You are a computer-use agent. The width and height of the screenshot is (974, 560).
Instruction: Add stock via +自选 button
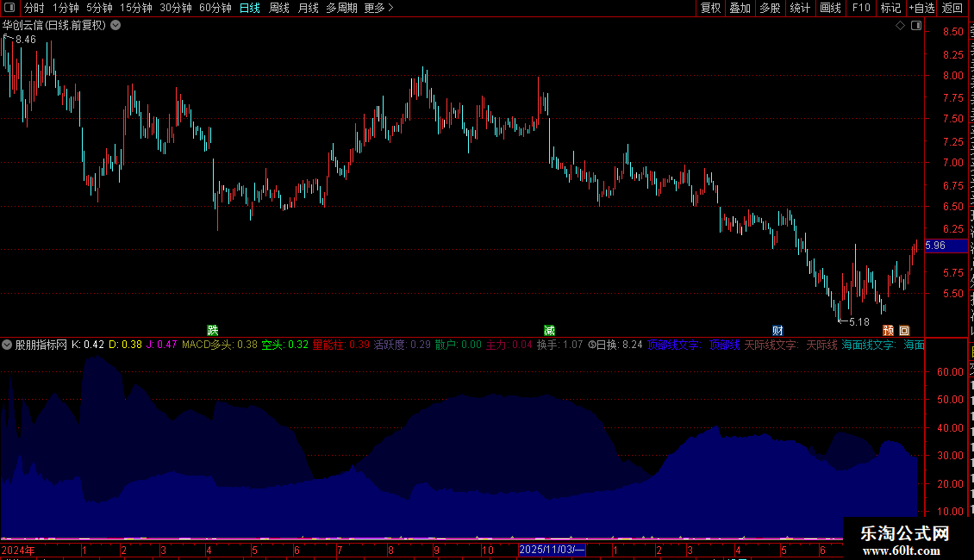point(921,8)
